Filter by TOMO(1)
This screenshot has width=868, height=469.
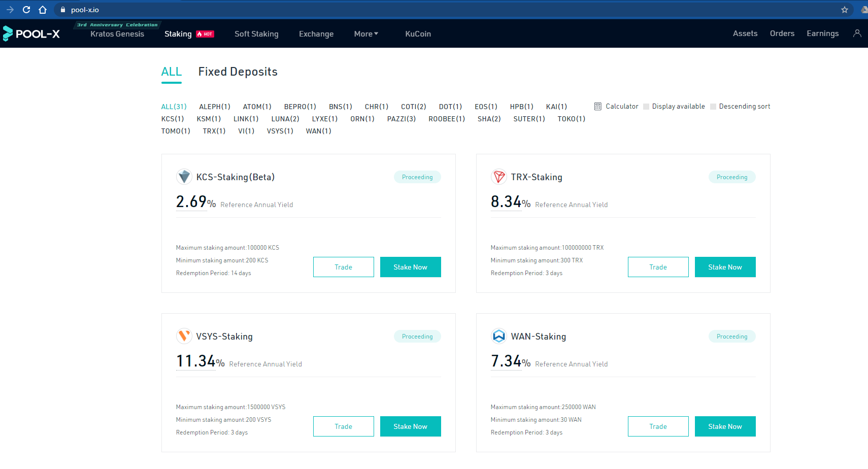(x=176, y=131)
